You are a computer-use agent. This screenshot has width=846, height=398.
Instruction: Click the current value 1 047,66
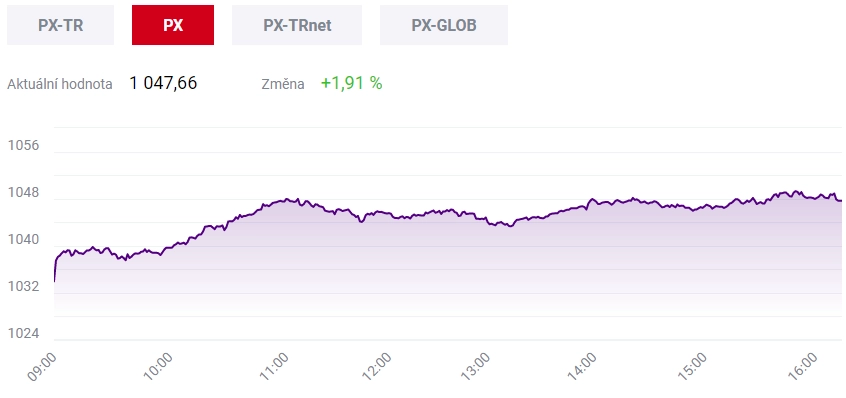click(163, 83)
